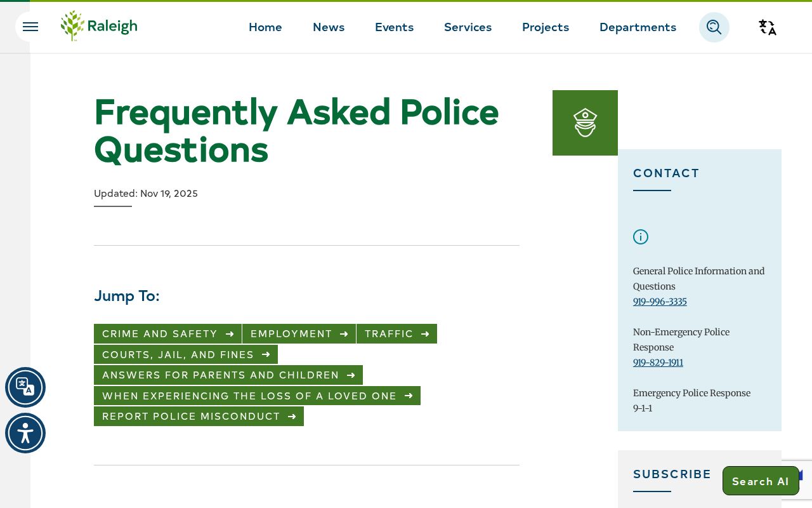812x508 pixels.
Task: Click the CONTACT sidebar heading
Action: tap(666, 173)
